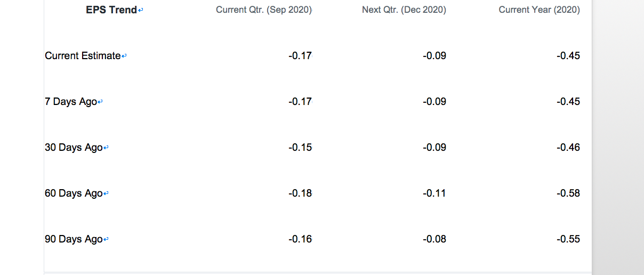Image resolution: width=644 pixels, height=275 pixels.
Task: Click the -0.15 value for 30 Days Ago
Action: [x=300, y=148]
